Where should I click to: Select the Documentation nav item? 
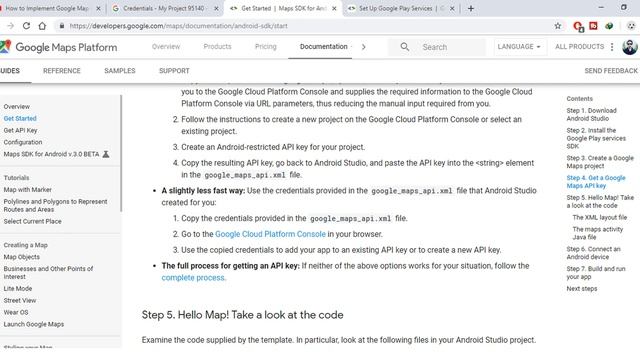[323, 47]
